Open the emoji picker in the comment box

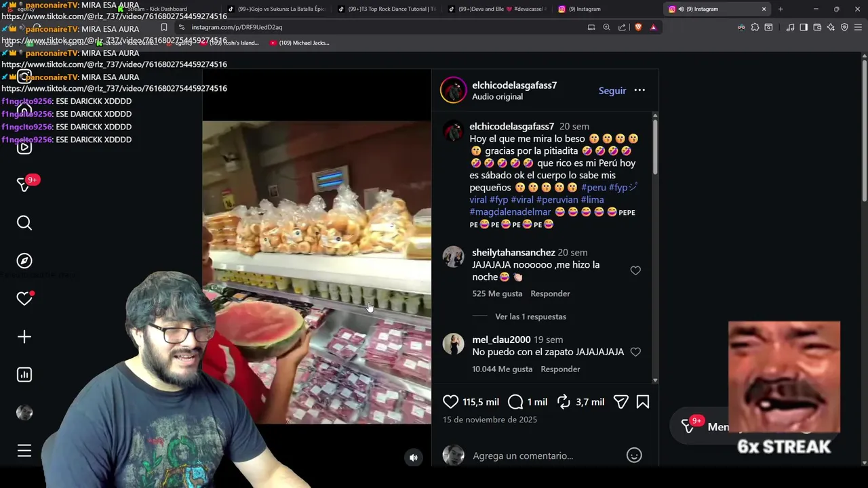pyautogui.click(x=634, y=455)
